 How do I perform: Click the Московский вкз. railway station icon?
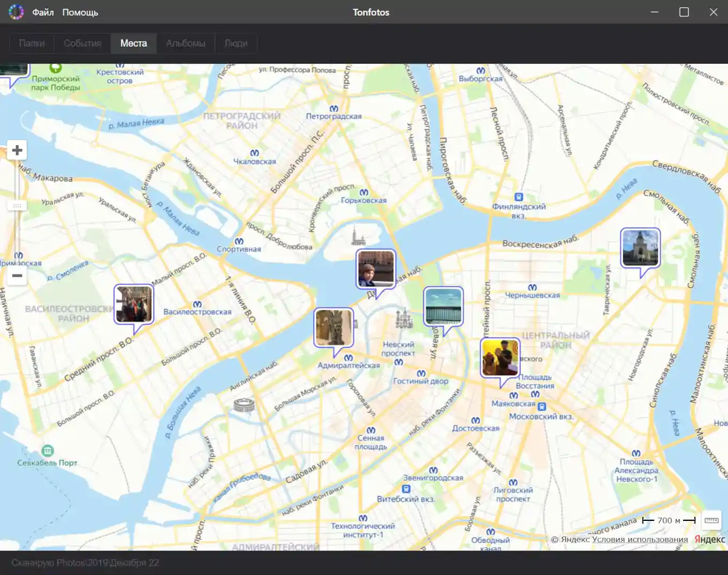[542, 407]
